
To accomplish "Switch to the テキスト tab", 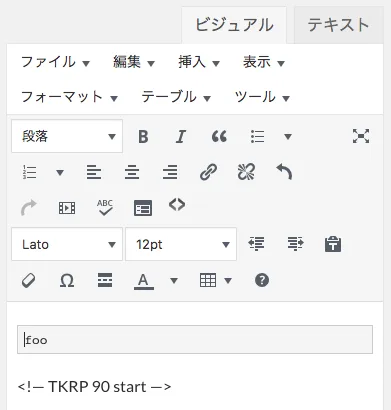I will (338, 25).
